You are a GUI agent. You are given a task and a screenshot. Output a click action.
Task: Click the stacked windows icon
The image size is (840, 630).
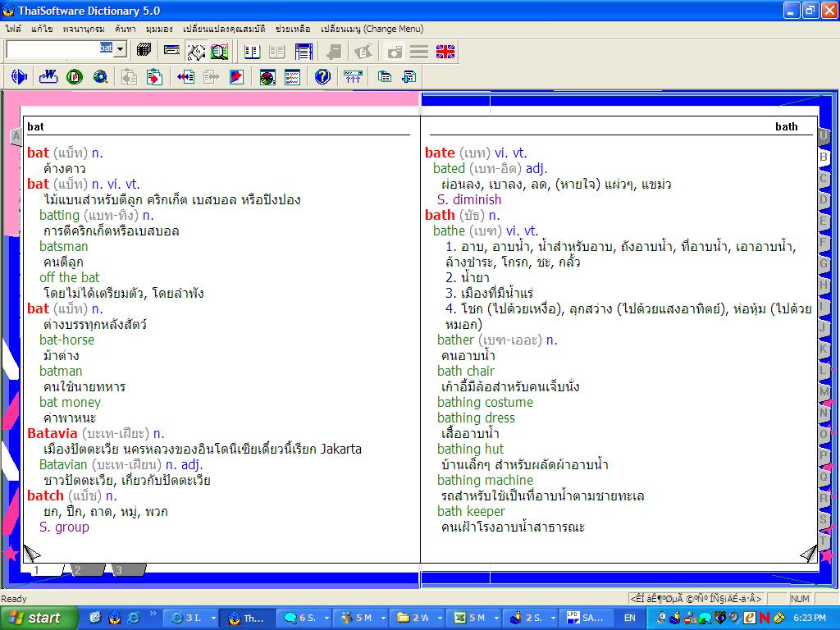pyautogui.click(x=384, y=76)
